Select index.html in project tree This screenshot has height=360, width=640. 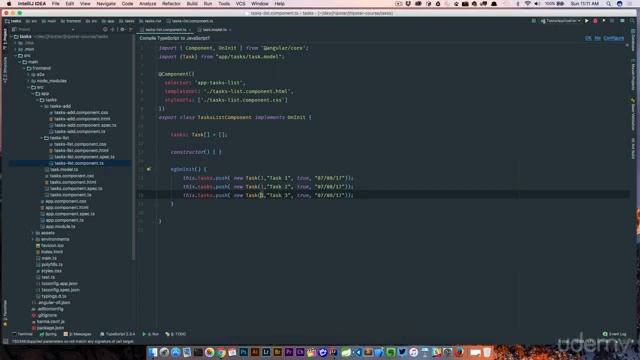pyautogui.click(x=49, y=252)
